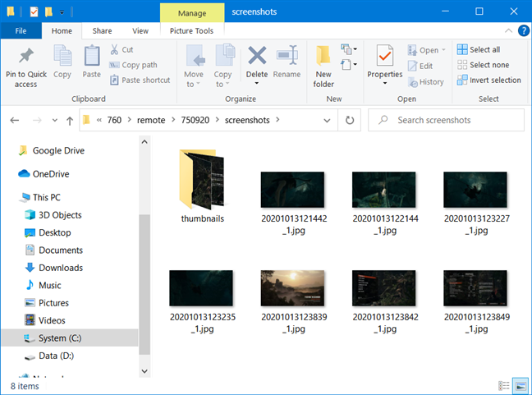Screen dimensions: 532x395
Task: Switch to the Share tab
Action: pos(102,31)
